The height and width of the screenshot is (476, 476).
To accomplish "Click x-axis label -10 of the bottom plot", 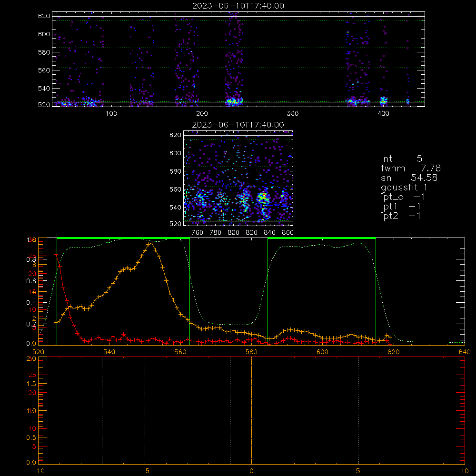I will pyautogui.click(x=38, y=471).
